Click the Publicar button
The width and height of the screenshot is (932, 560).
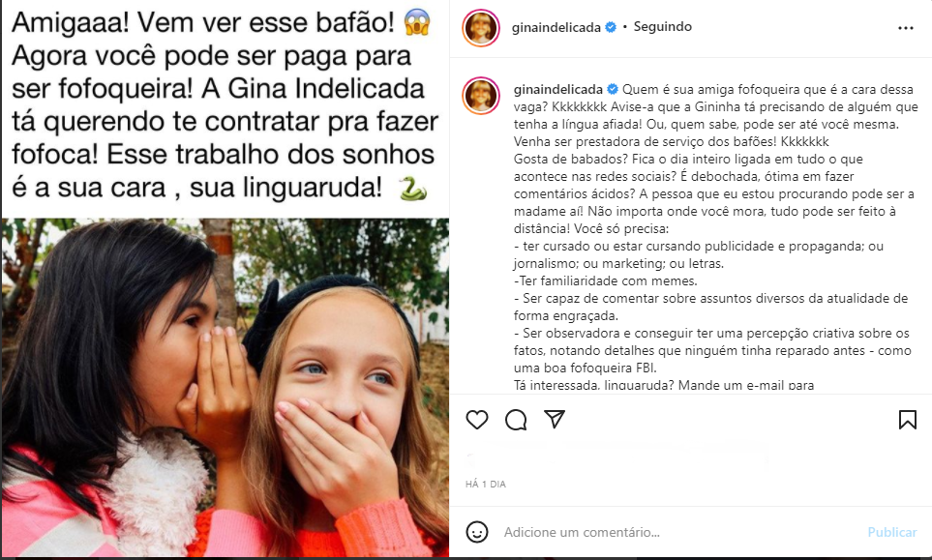tap(892, 532)
